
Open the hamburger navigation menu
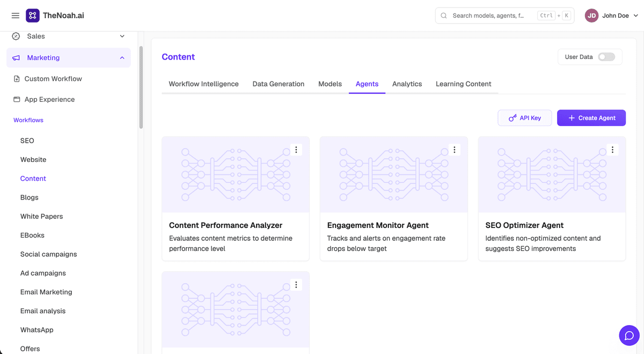coord(16,16)
